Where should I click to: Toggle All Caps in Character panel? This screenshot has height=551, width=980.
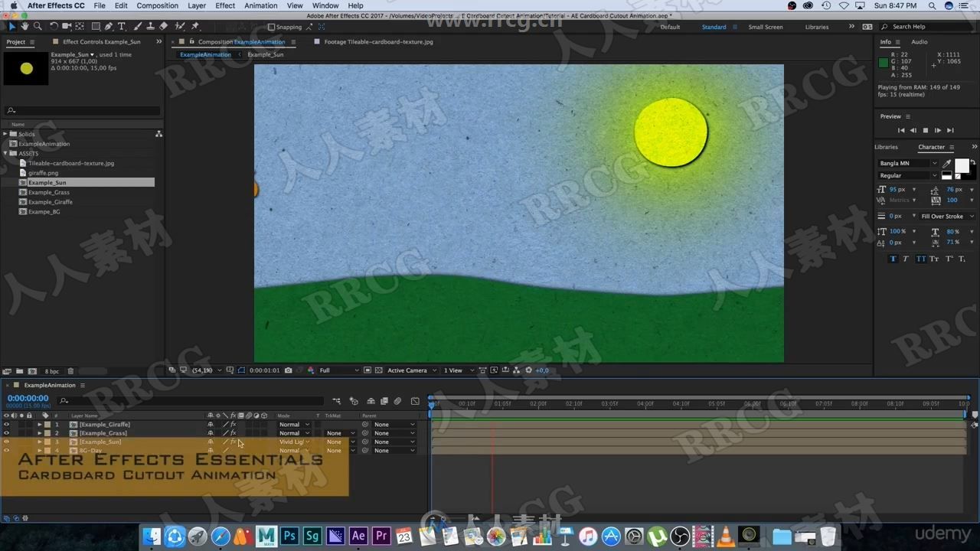tap(920, 259)
